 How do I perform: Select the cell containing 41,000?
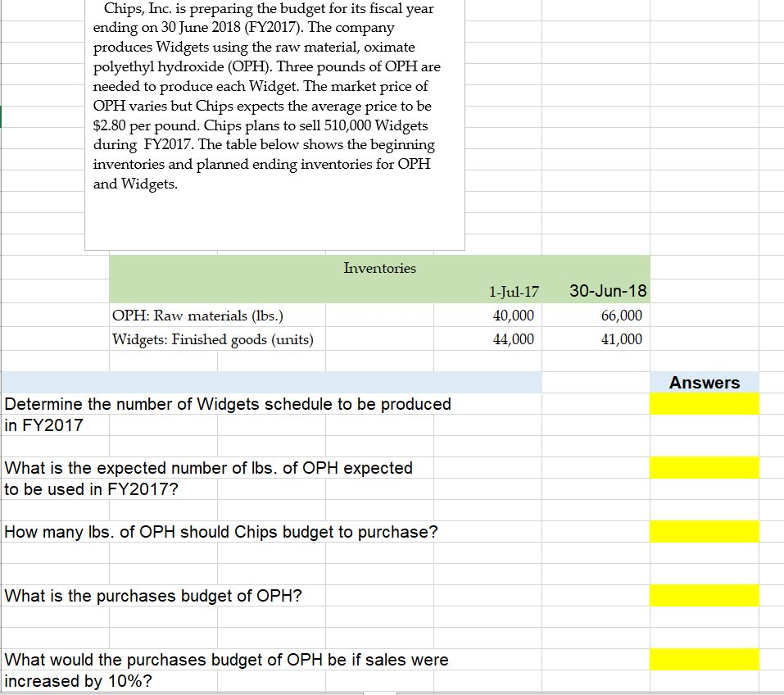click(621, 339)
